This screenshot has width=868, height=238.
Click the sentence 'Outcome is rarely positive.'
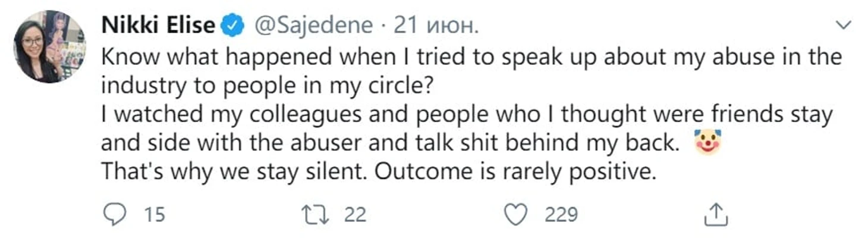(x=517, y=172)
